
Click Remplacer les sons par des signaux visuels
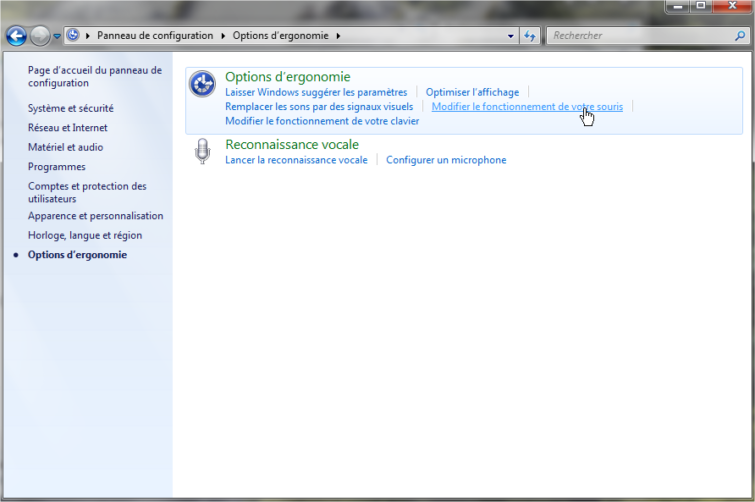tap(319, 107)
